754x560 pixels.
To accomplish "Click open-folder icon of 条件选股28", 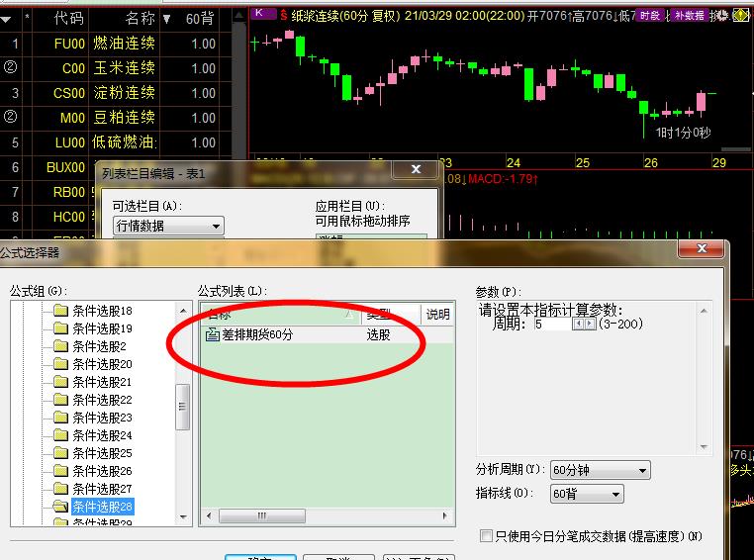I will (x=60, y=507).
